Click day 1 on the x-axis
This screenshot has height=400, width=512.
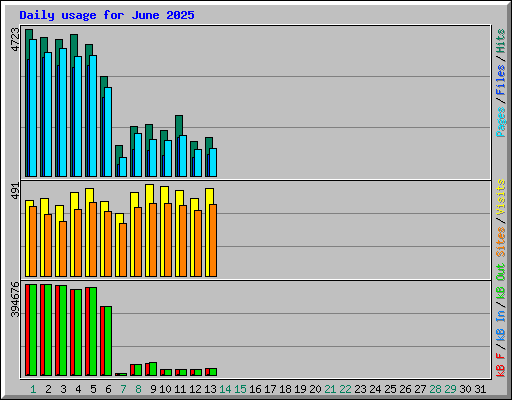point(33,389)
